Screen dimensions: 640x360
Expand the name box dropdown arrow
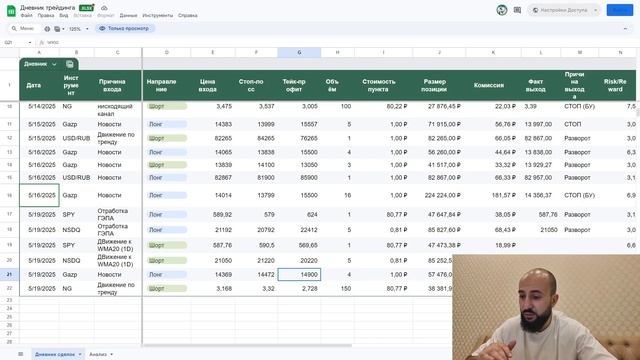pyautogui.click(x=30, y=42)
